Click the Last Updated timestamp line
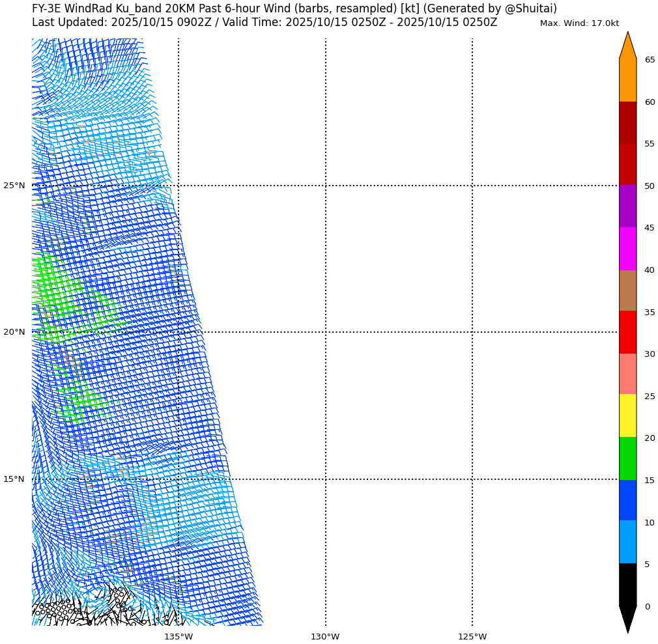 (x=265, y=22)
